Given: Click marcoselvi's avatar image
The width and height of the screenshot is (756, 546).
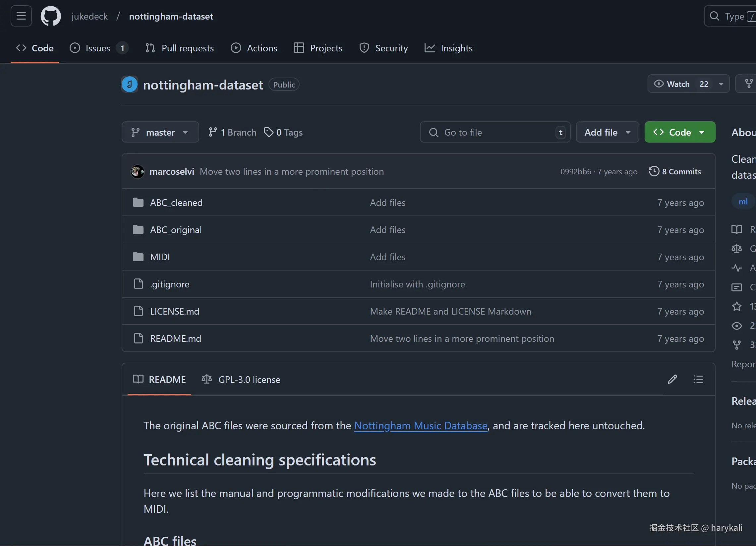Looking at the screenshot, I should pyautogui.click(x=137, y=172).
